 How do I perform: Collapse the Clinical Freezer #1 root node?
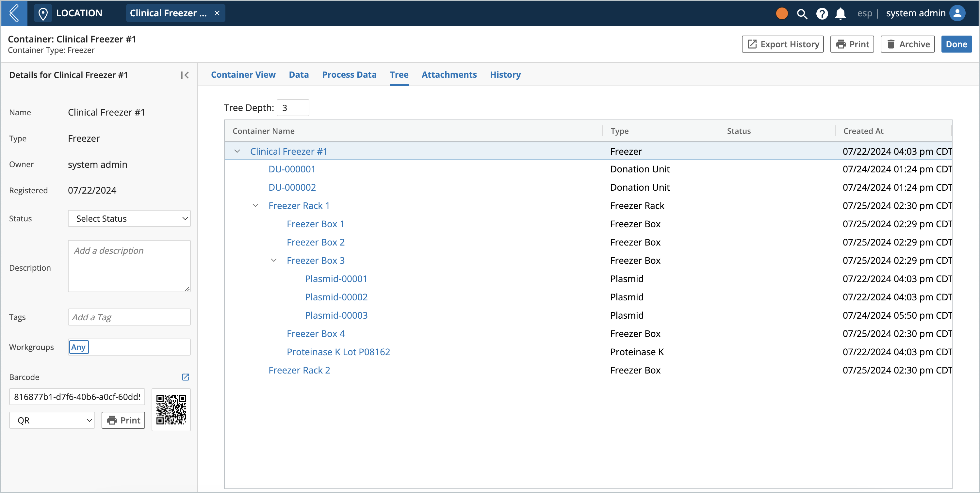[x=238, y=151]
